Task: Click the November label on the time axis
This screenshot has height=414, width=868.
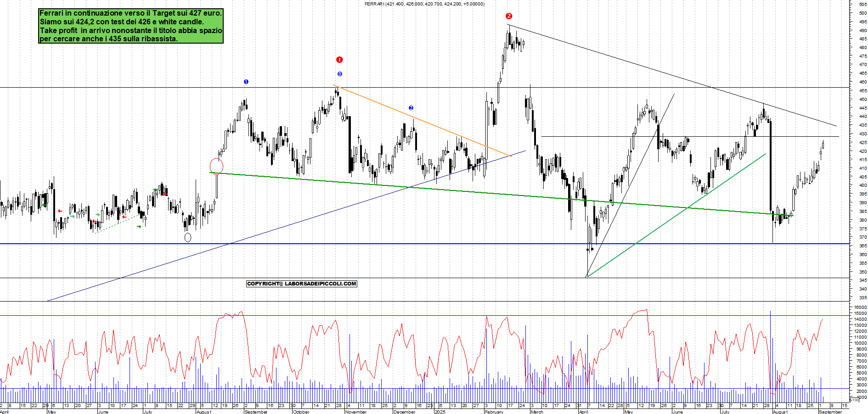Action: (356, 412)
